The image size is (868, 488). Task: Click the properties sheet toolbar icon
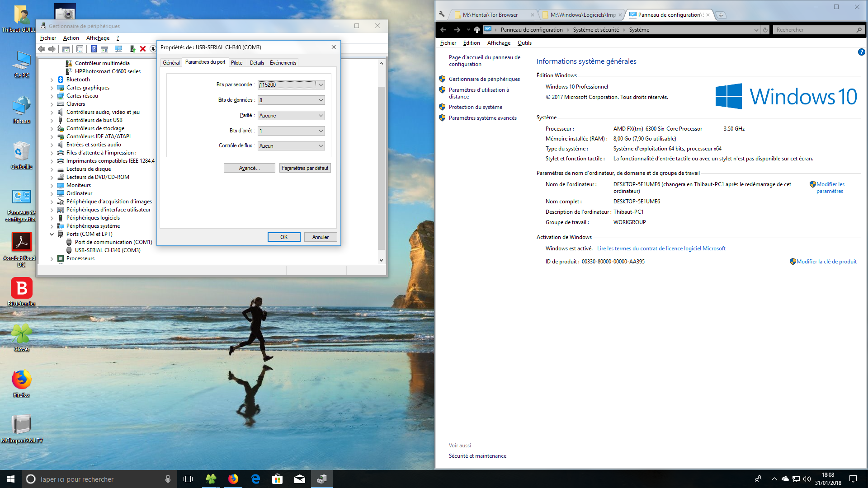pos(80,49)
